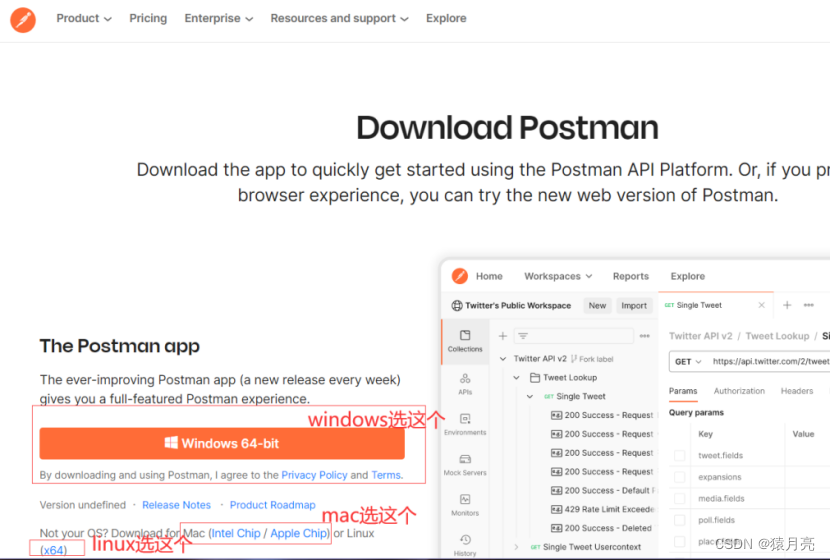This screenshot has width=830, height=560.
Task: Select Explore in the app preview header
Action: click(x=688, y=276)
